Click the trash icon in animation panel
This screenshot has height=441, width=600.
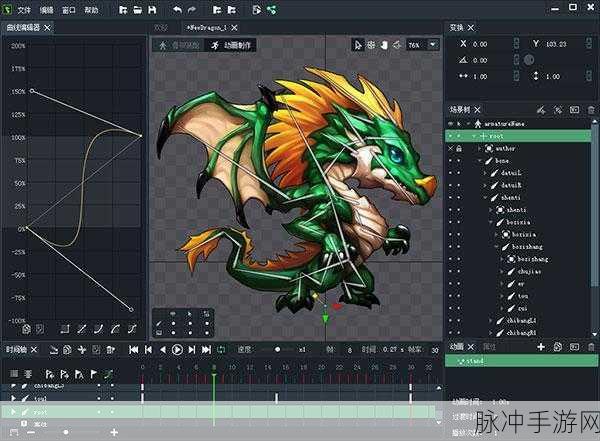[x=591, y=347]
